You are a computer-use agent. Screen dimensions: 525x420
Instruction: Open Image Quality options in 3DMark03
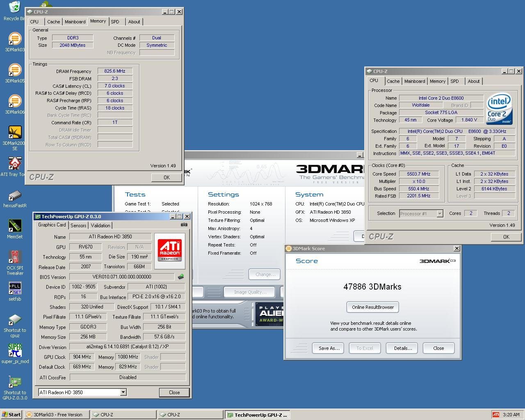pos(250,292)
